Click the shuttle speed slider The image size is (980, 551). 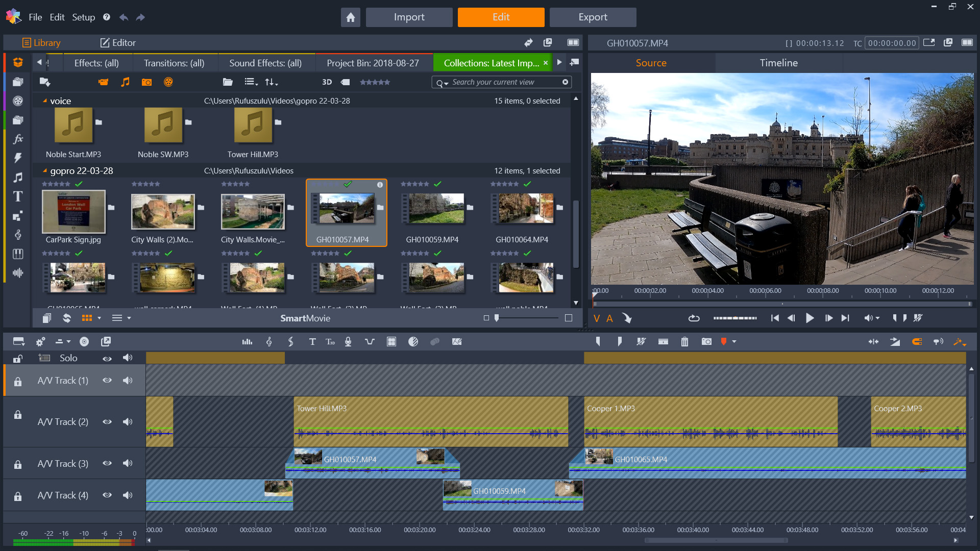[x=735, y=318]
